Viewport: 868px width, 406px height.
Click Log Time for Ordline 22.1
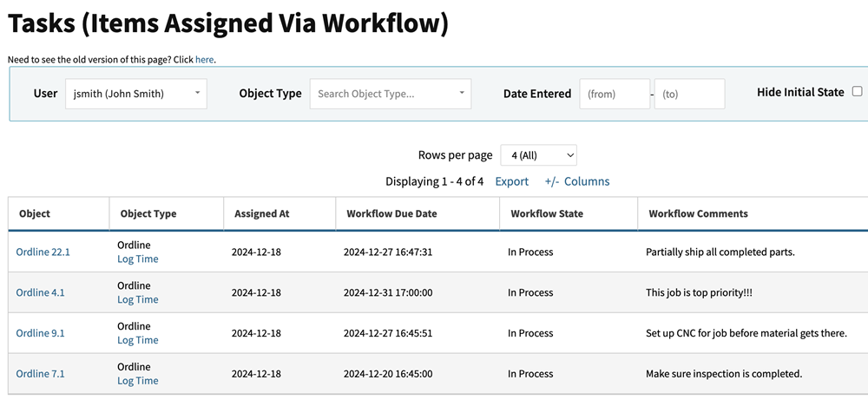tap(137, 259)
